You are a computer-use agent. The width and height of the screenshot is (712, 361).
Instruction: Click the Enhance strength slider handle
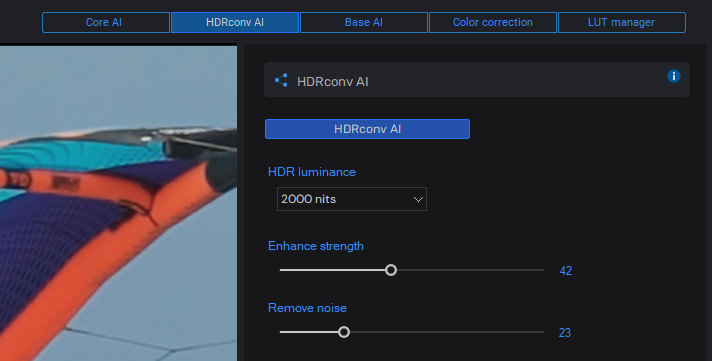(x=391, y=270)
